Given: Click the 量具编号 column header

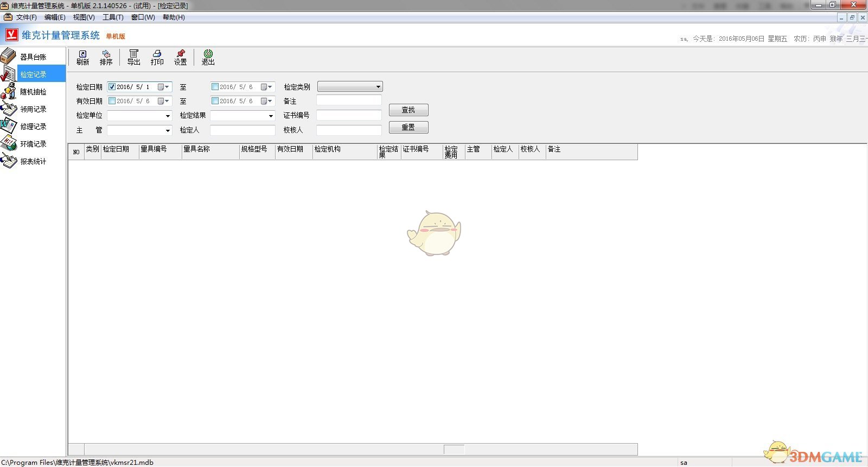Looking at the screenshot, I should 160,152.
